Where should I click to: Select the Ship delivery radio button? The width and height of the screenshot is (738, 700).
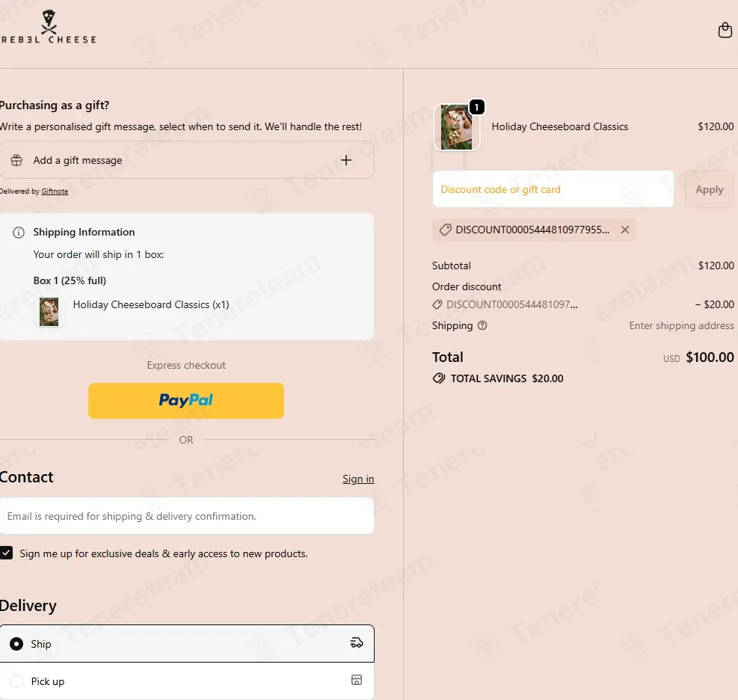[x=16, y=644]
